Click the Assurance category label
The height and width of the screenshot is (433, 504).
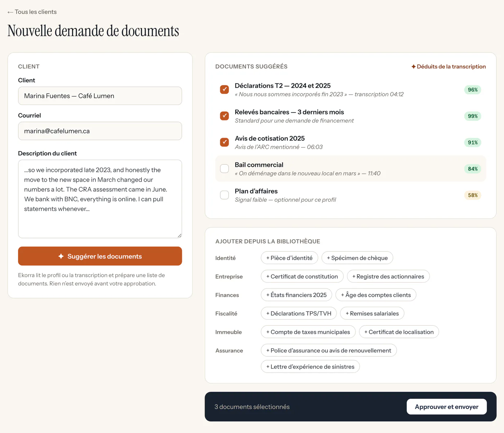229,351
